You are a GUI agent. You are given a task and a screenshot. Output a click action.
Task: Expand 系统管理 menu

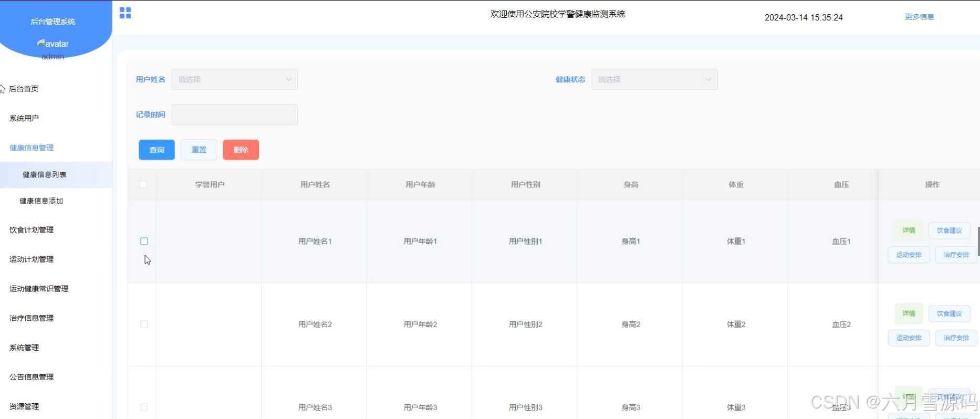(x=24, y=347)
